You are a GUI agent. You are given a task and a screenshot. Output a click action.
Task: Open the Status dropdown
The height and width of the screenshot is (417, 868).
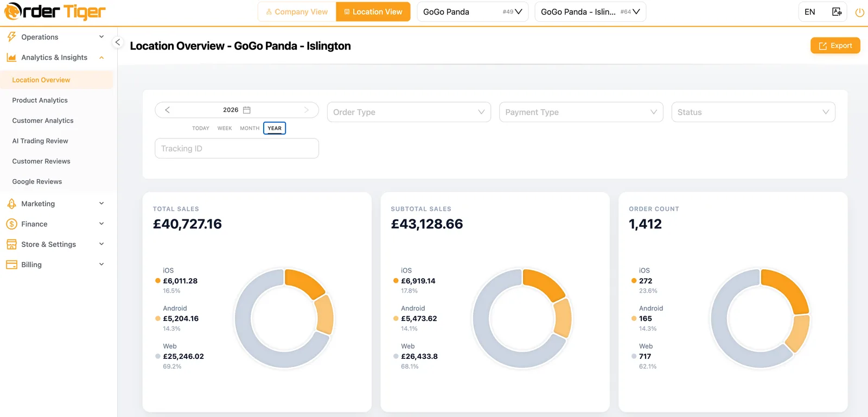pyautogui.click(x=753, y=112)
